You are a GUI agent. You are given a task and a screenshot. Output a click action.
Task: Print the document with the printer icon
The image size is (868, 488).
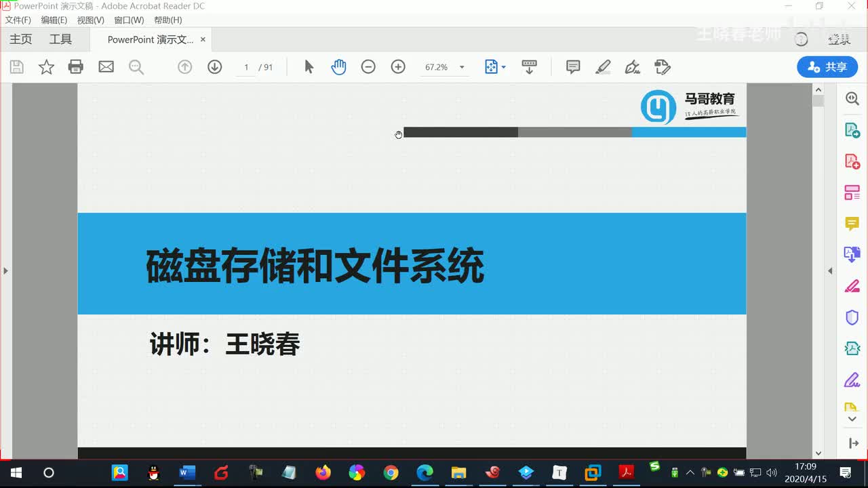[x=76, y=67]
